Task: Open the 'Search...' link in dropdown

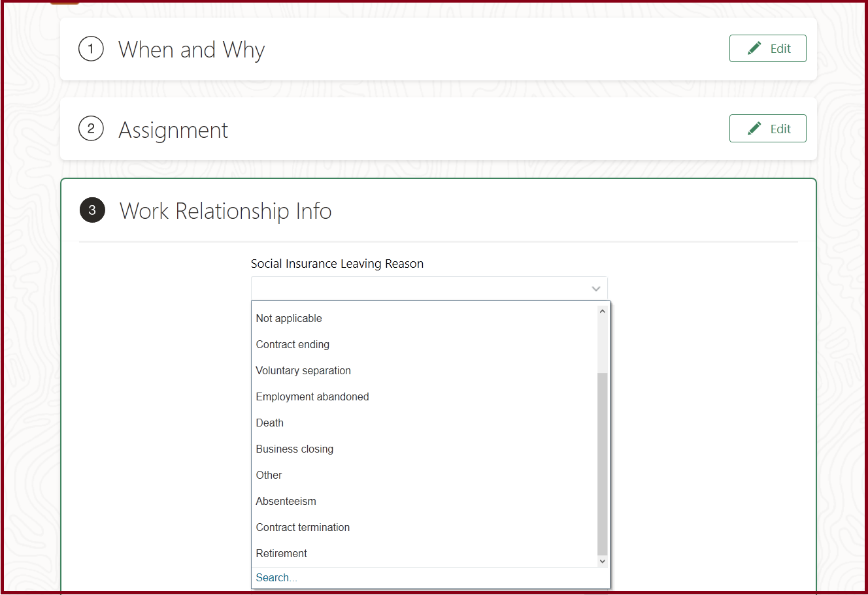Action: (276, 578)
